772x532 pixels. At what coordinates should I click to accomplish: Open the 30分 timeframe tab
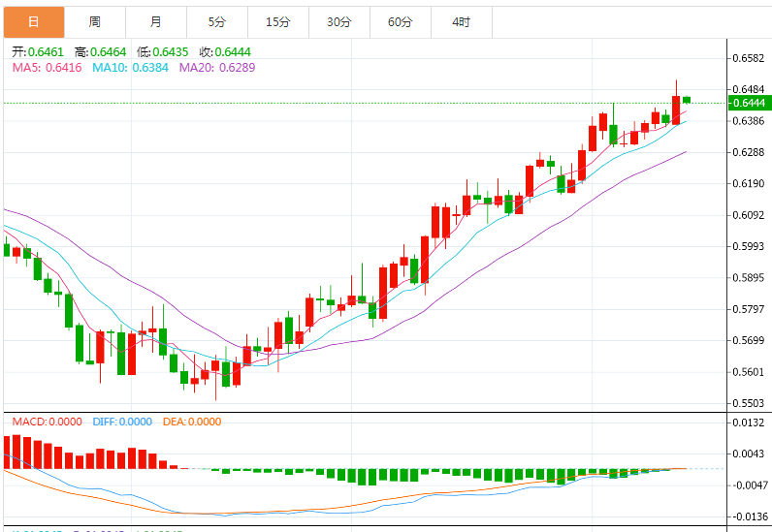click(339, 22)
